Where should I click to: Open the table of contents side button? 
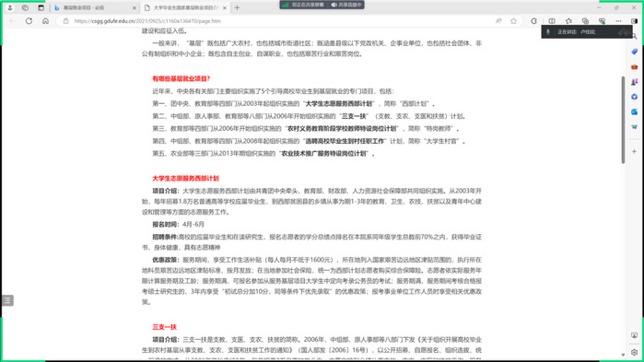[x=7, y=300]
